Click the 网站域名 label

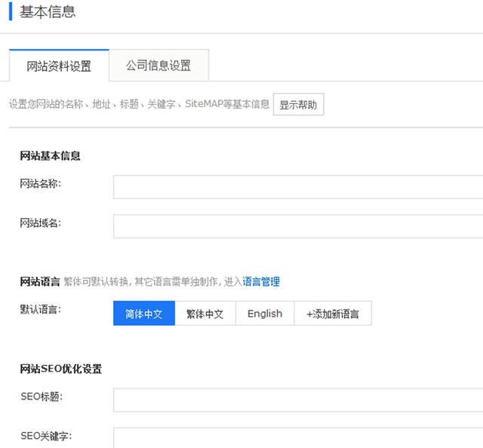pos(40,222)
